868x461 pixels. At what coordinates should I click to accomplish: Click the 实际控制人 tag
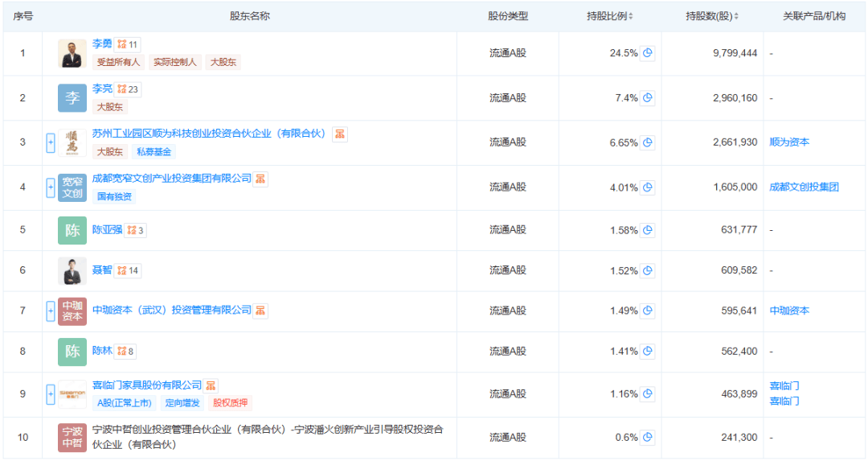point(175,62)
